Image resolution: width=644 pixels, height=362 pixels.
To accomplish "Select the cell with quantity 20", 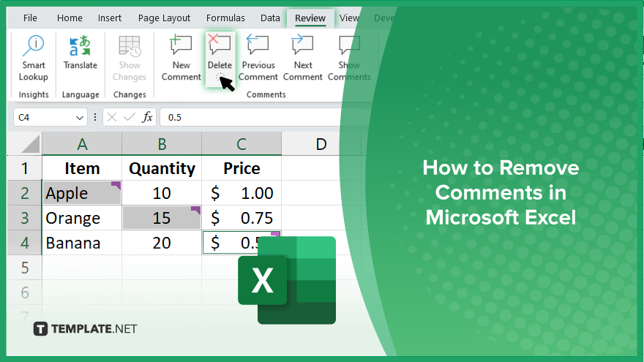I will click(162, 243).
